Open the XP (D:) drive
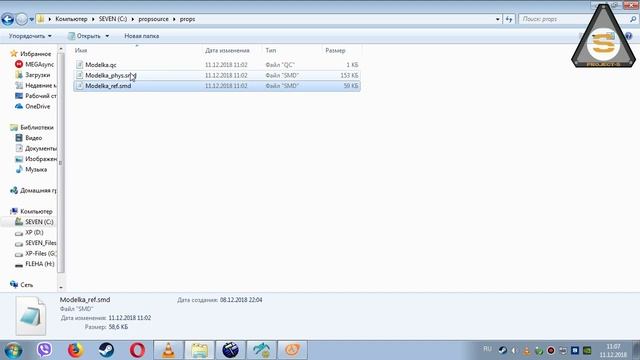Screen dimensions: 640x360 tap(34, 233)
